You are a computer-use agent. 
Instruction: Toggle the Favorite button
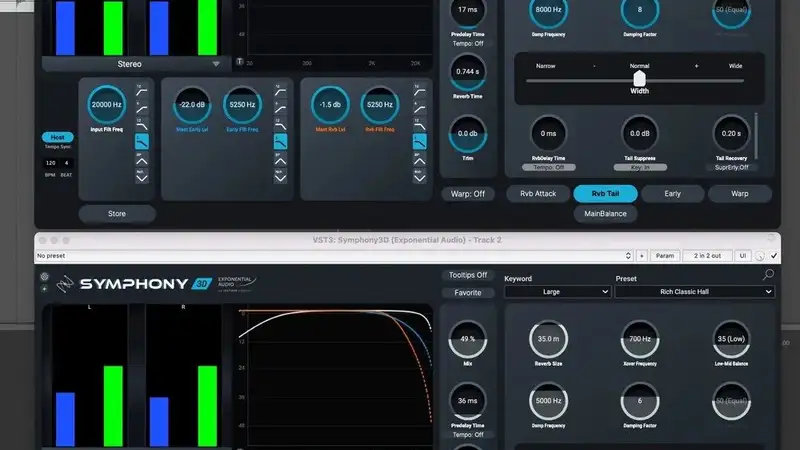coord(468,293)
